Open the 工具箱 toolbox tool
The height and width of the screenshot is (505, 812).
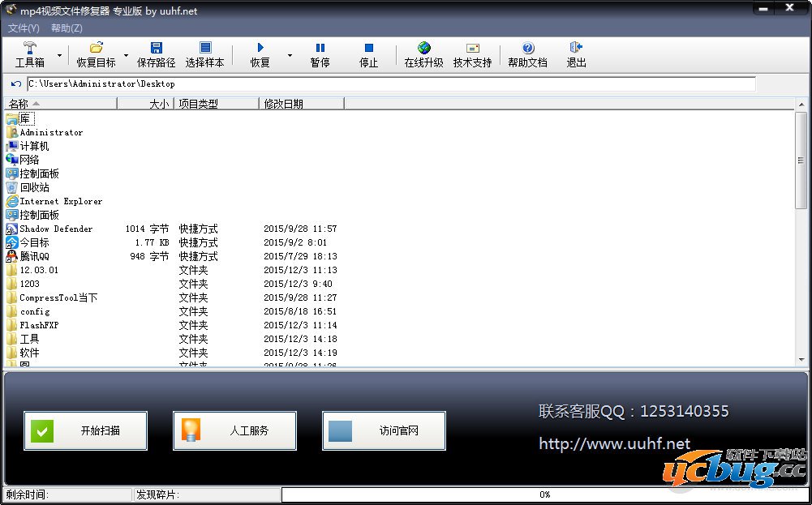click(30, 54)
